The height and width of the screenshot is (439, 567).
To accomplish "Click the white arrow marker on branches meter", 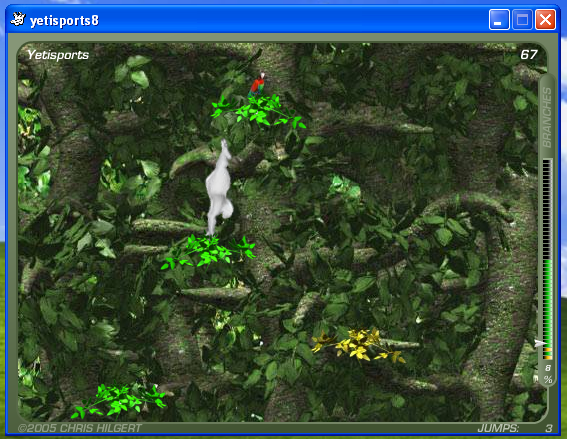I will [540, 343].
